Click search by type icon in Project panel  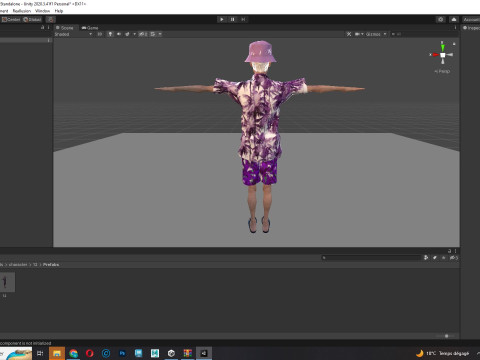[x=426, y=257]
